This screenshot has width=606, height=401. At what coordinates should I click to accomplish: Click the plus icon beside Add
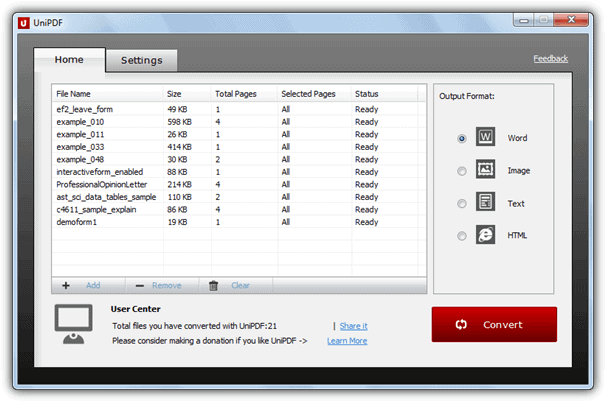coord(66,285)
